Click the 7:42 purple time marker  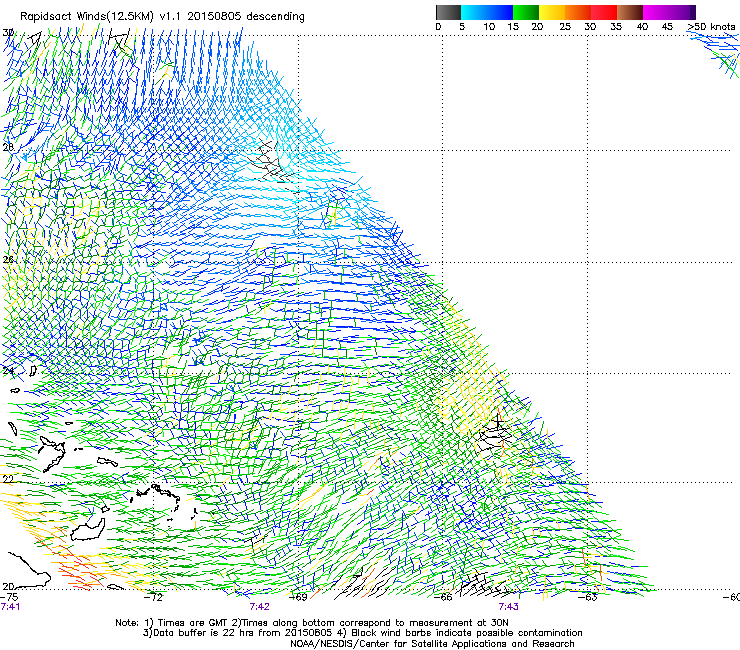coord(260,607)
